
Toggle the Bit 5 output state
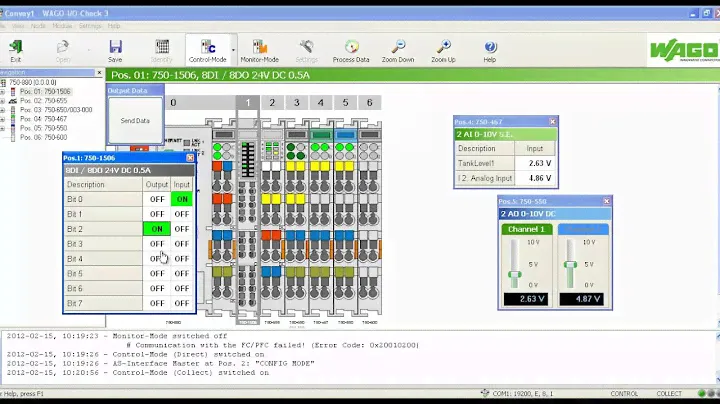point(156,274)
